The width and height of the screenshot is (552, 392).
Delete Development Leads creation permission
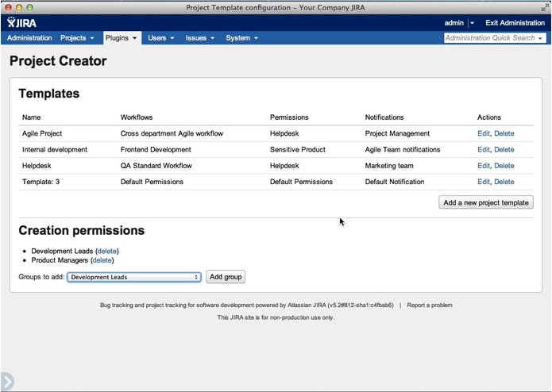click(107, 252)
